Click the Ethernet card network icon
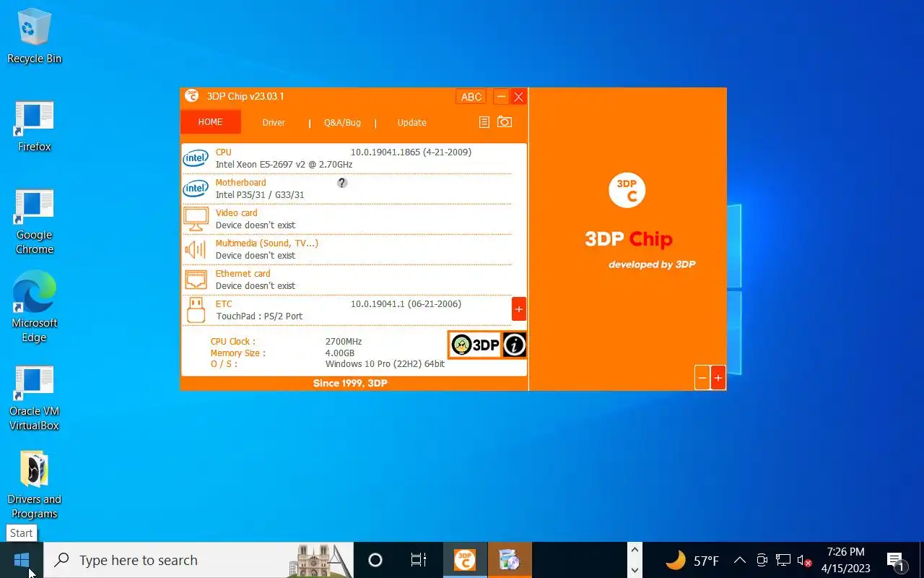Image resolution: width=924 pixels, height=578 pixels. click(196, 280)
